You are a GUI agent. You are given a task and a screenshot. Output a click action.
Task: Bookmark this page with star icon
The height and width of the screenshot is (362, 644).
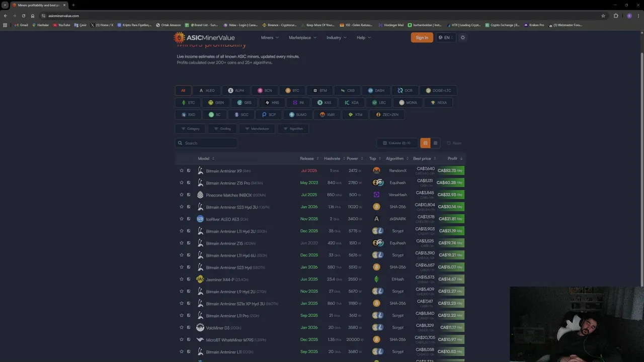click(x=603, y=16)
